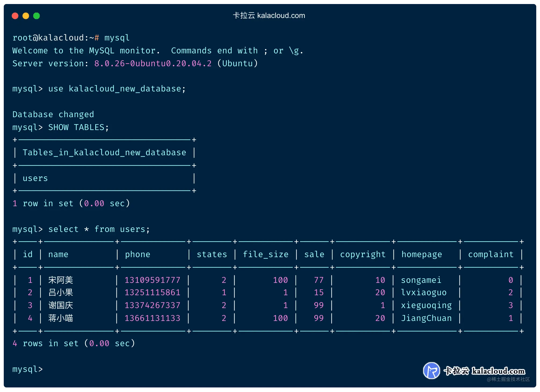Click homepage value 'lvxiaoguo'
Screen dimensions: 540x392
click(424, 293)
